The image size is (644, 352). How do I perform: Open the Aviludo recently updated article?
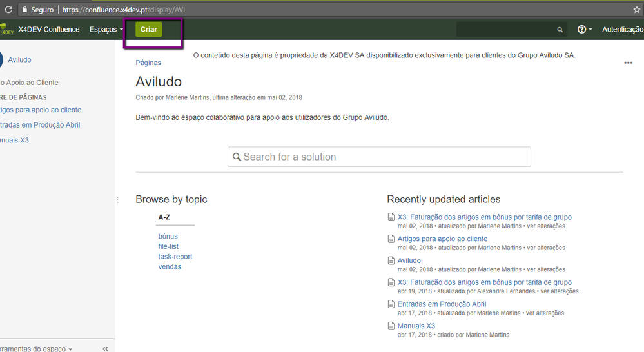click(x=409, y=260)
